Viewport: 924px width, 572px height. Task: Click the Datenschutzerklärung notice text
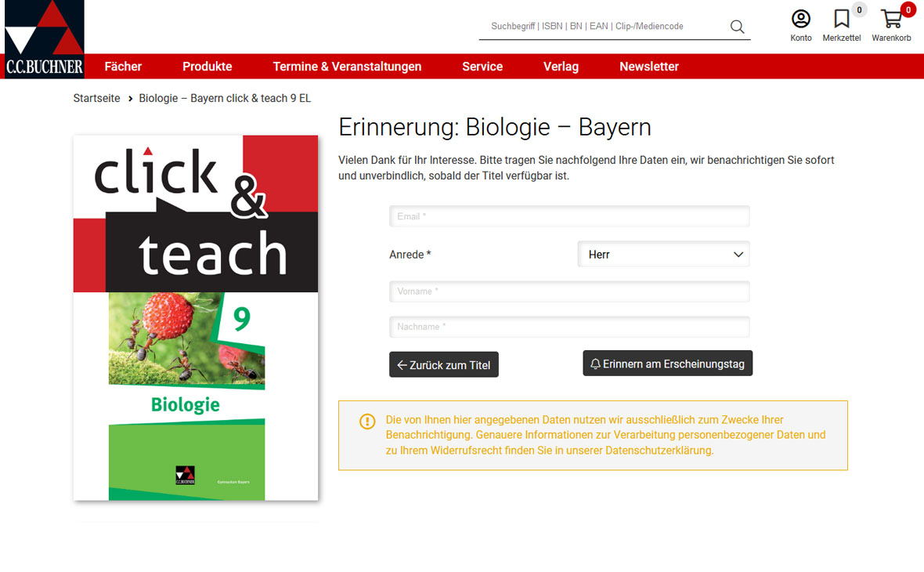click(x=606, y=435)
